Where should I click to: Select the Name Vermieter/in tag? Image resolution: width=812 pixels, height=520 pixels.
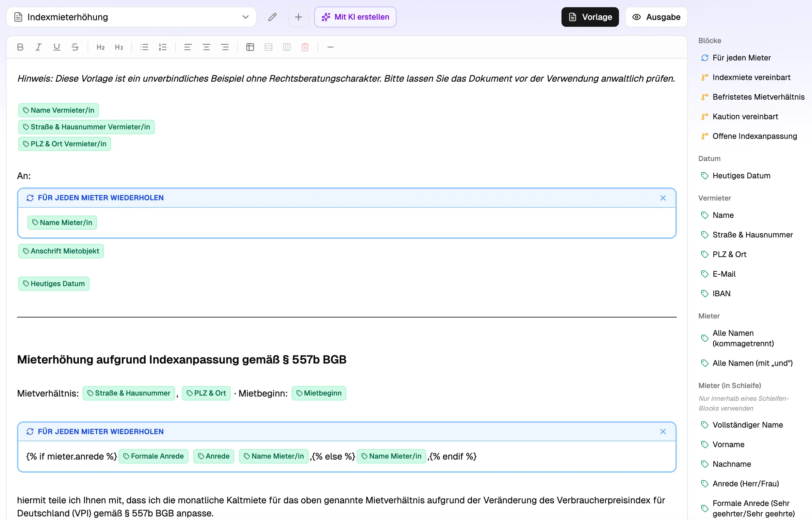[x=58, y=110]
